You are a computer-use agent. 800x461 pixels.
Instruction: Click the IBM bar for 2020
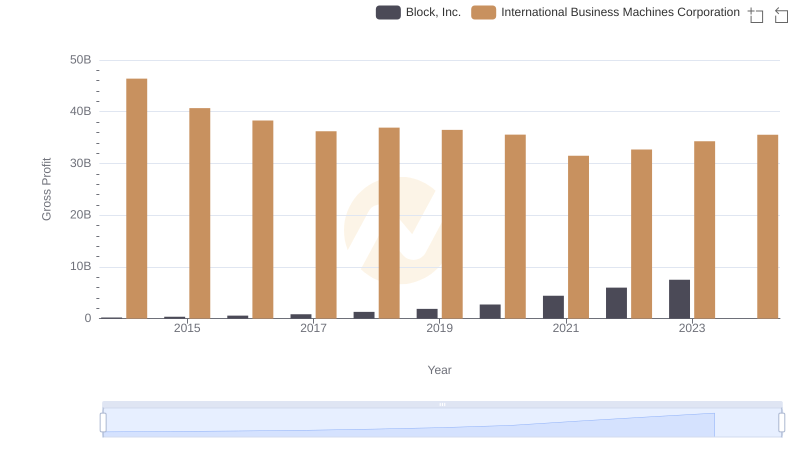515,226
